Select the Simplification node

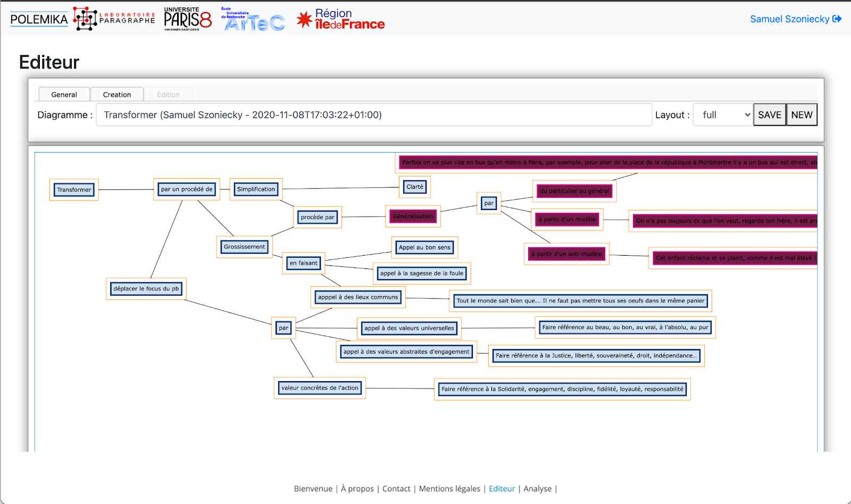(256, 189)
